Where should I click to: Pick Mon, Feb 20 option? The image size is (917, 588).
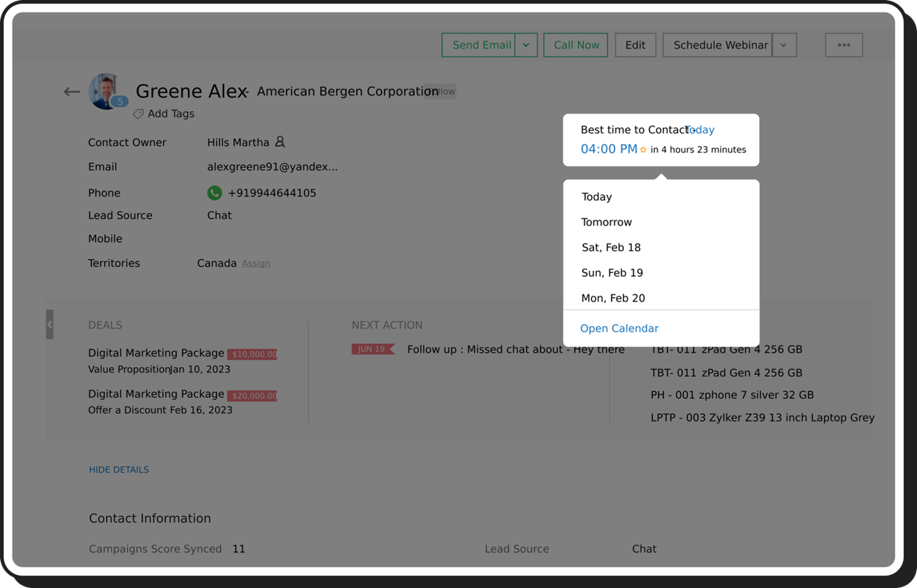tap(613, 298)
